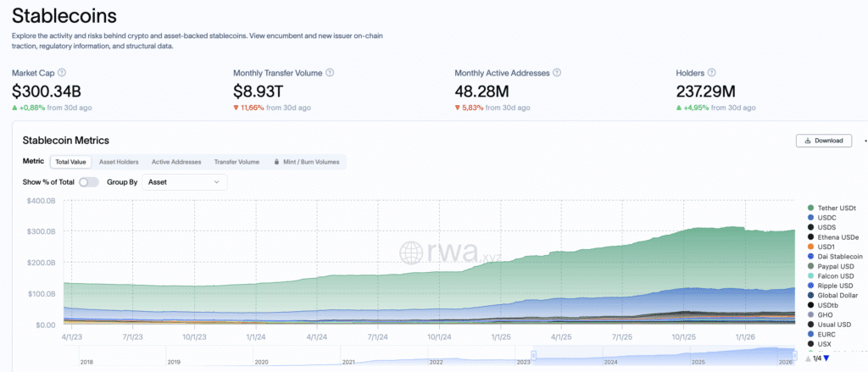
Task: Click the Holders help icon
Action: [713, 73]
